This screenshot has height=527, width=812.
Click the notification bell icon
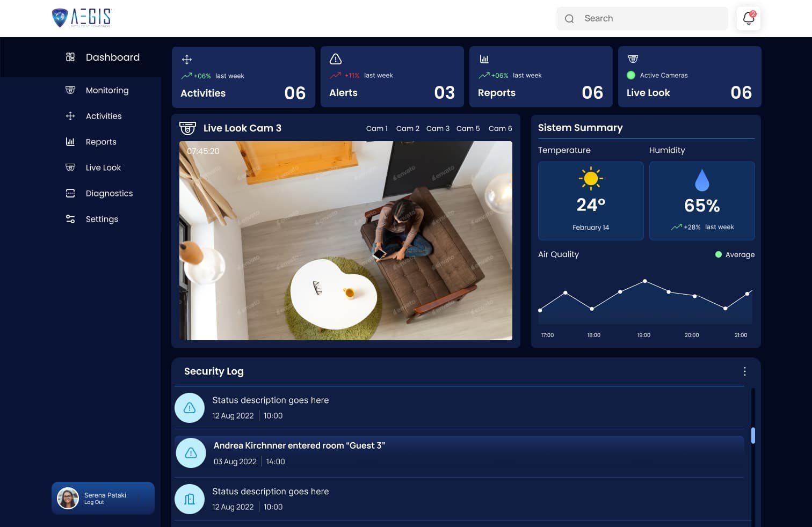748,18
